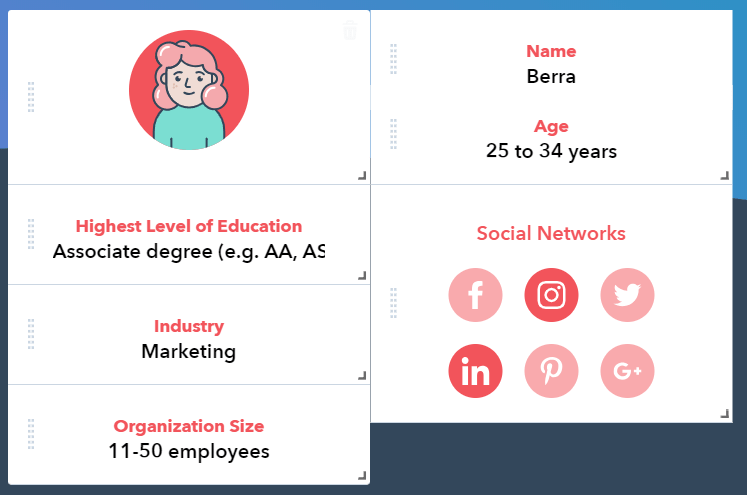Click the faded trash icon on avatar card
747x495 pixels.
[350, 30]
